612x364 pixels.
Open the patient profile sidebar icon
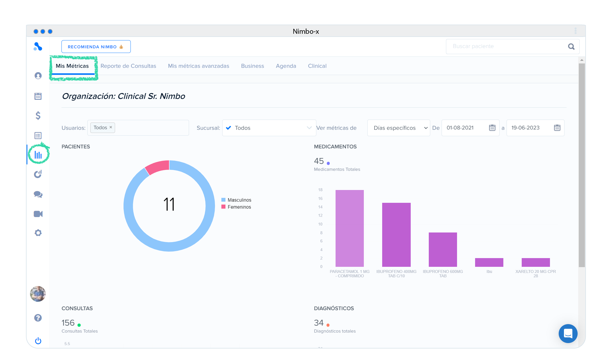pyautogui.click(x=38, y=76)
